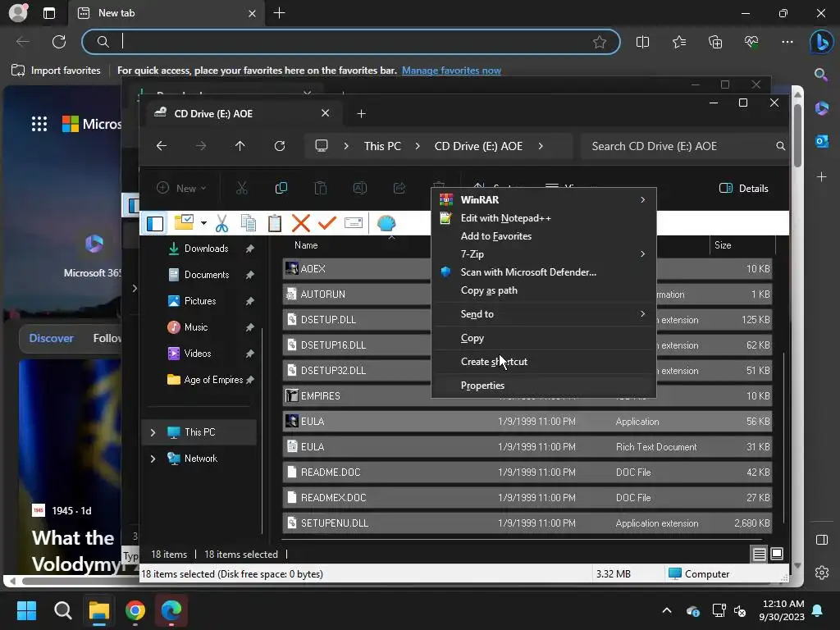Expand the This PC tree node
840x630 pixels.
[153, 432]
